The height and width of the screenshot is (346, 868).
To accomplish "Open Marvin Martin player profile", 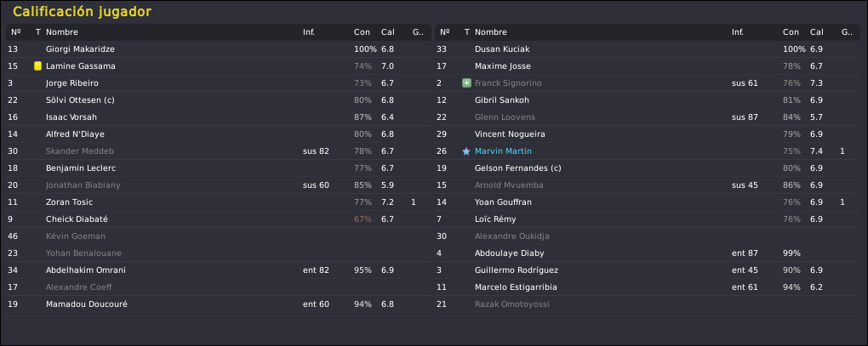I will pyautogui.click(x=503, y=150).
